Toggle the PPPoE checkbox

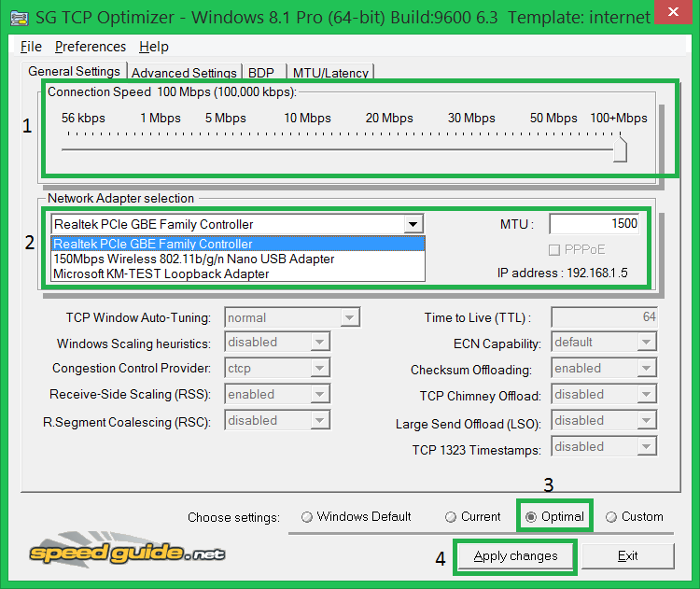click(554, 249)
